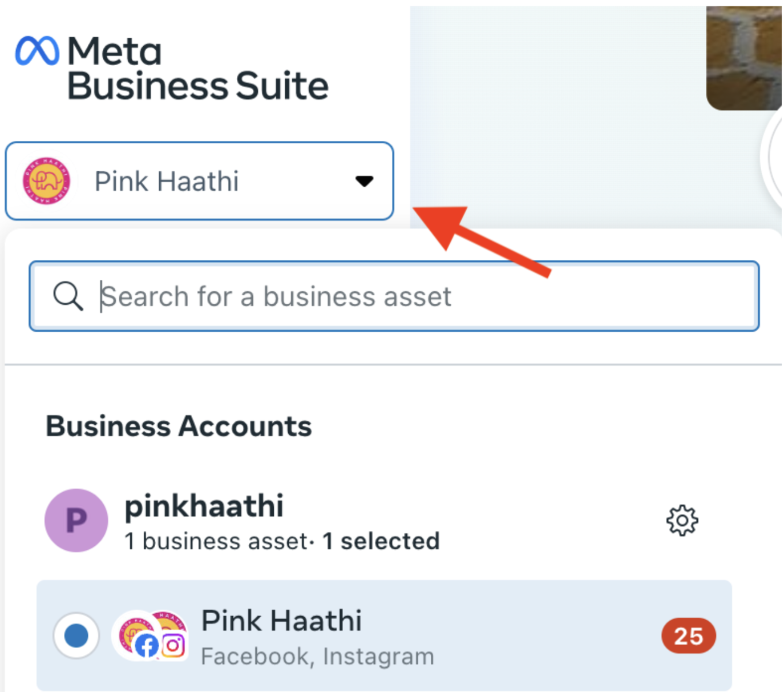784x692 pixels.
Task: Click the Facebook icon under Pink Haathi
Action: tap(147, 646)
